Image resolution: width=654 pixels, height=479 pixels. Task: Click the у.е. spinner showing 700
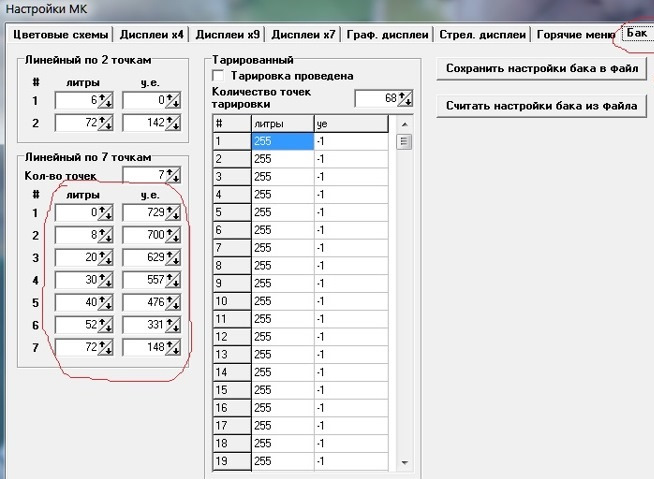pyautogui.click(x=173, y=235)
